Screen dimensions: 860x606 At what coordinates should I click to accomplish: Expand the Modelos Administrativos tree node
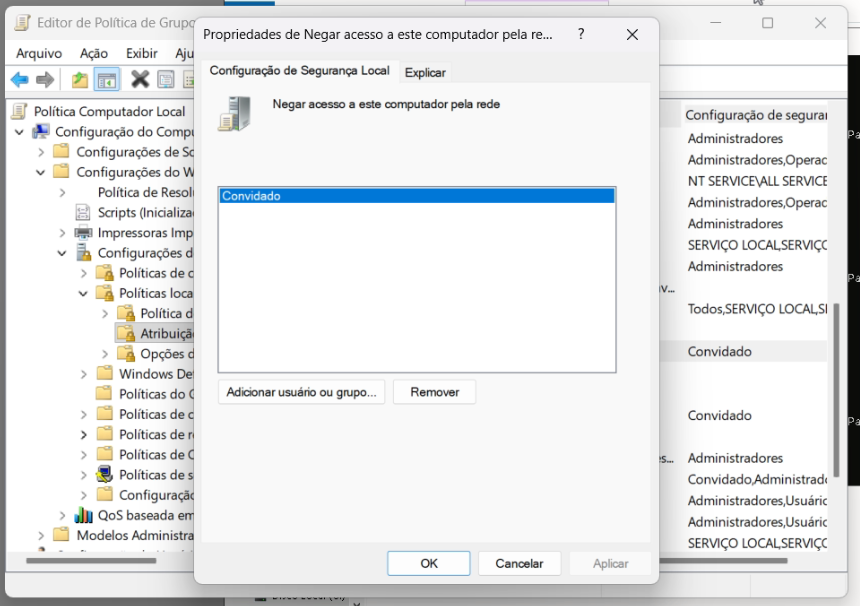click(41, 535)
